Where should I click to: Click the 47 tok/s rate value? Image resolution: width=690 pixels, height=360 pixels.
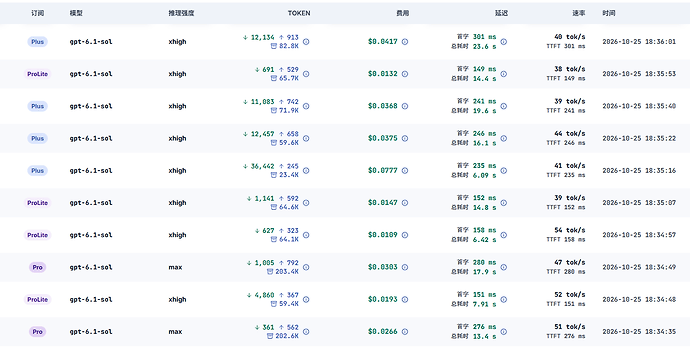click(570, 262)
